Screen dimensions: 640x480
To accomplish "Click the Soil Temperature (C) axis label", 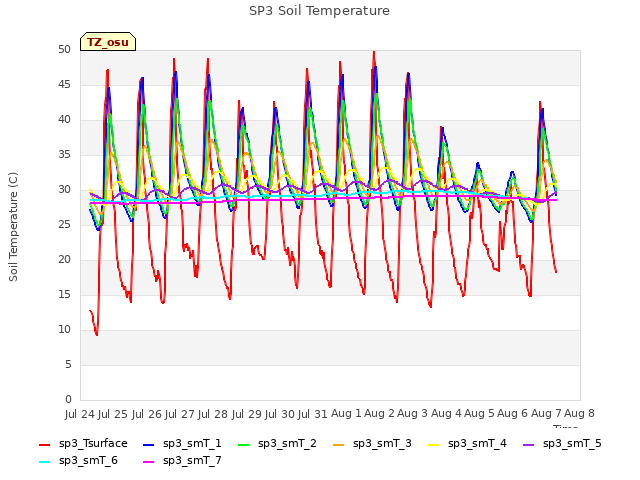I will click(x=13, y=227).
